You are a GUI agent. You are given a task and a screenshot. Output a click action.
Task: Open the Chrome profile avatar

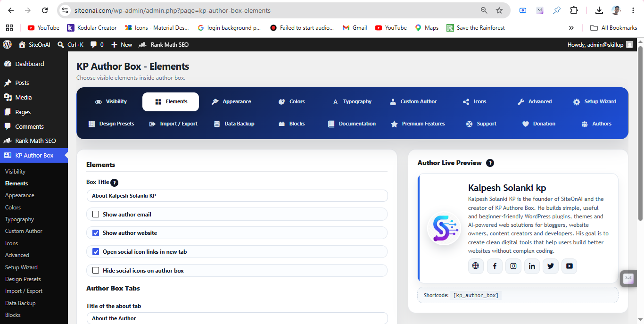[616, 10]
